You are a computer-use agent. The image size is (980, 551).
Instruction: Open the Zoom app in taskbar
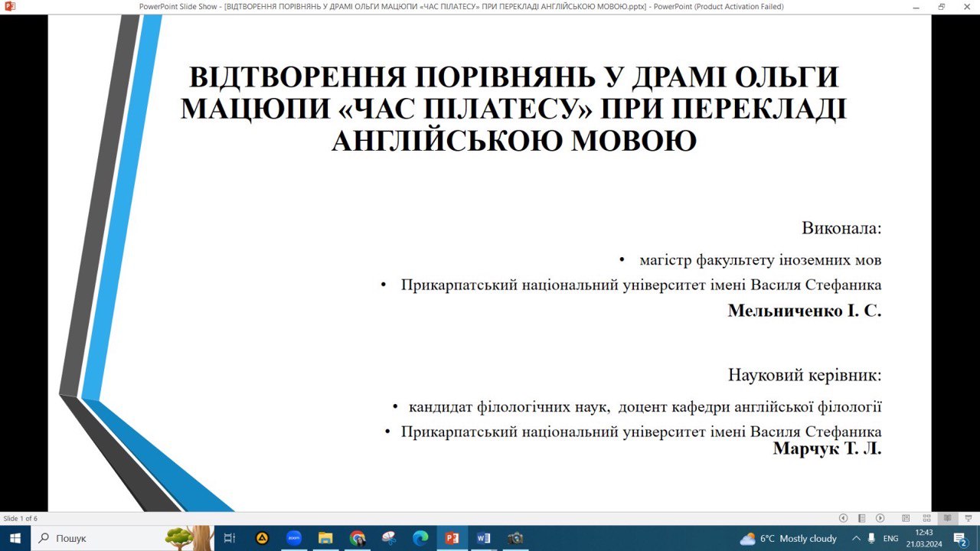[x=294, y=538]
